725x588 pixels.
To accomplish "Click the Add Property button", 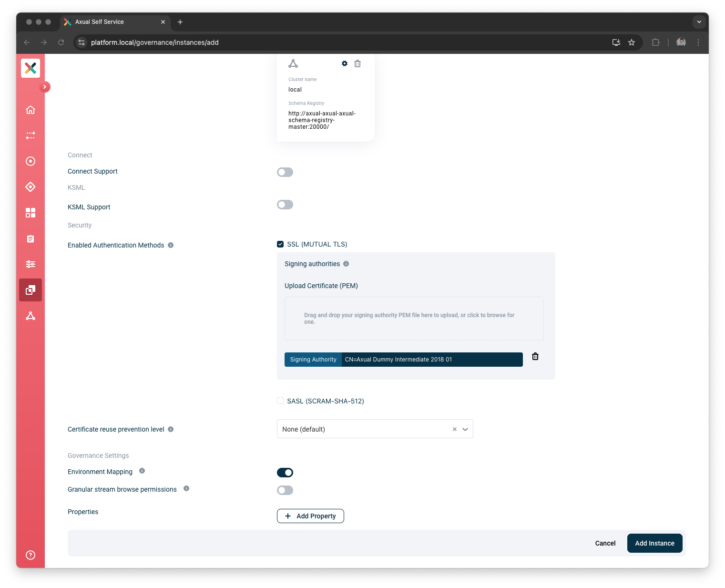I will (x=310, y=516).
